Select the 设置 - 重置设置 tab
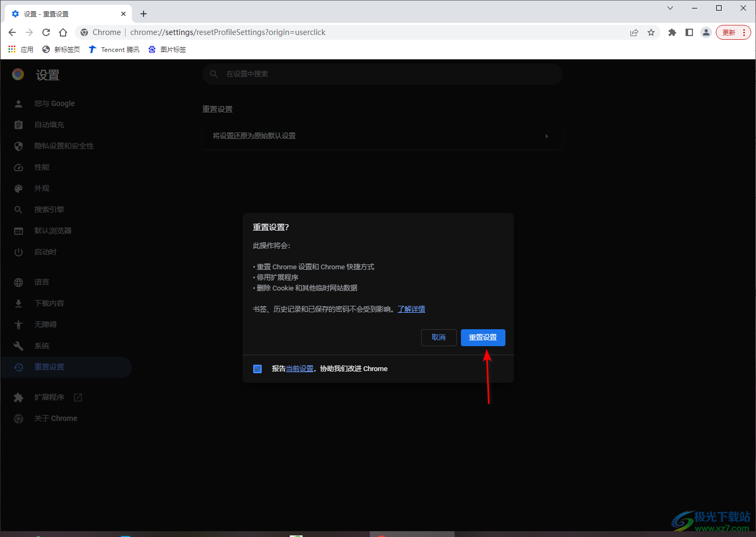The height and width of the screenshot is (537, 756). pyautogui.click(x=68, y=14)
